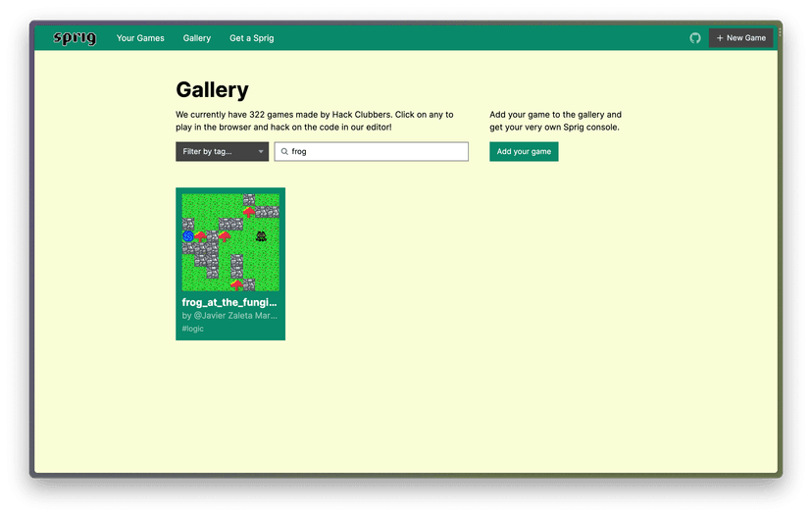Open the Get a Sprig page
Image resolution: width=812 pixels, height=517 pixels.
[x=252, y=38]
